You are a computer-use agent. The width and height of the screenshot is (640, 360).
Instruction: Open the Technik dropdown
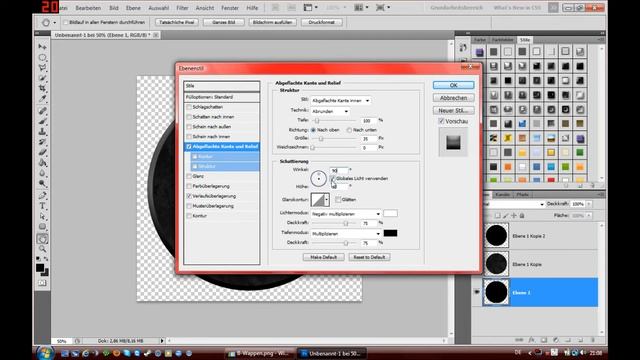tap(330, 111)
